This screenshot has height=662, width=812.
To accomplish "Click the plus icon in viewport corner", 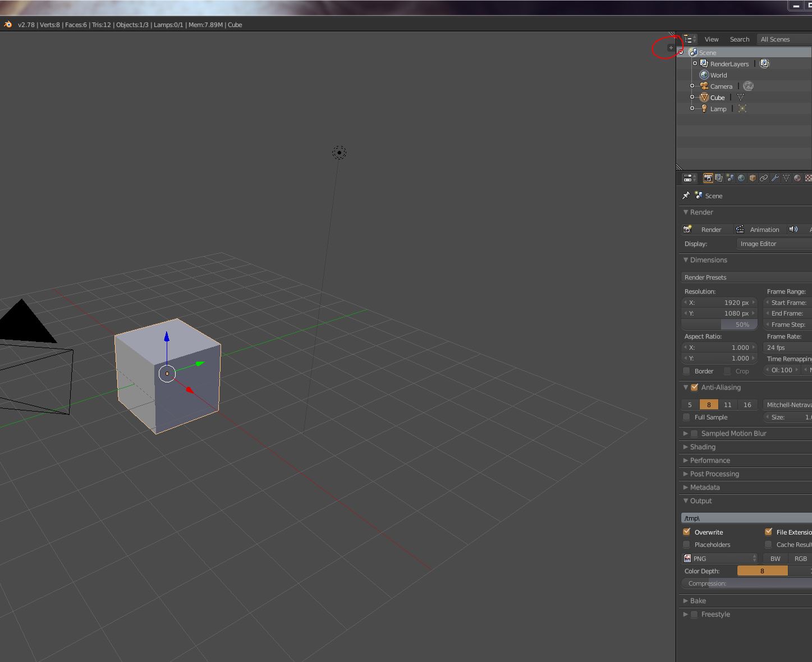I will (671, 48).
